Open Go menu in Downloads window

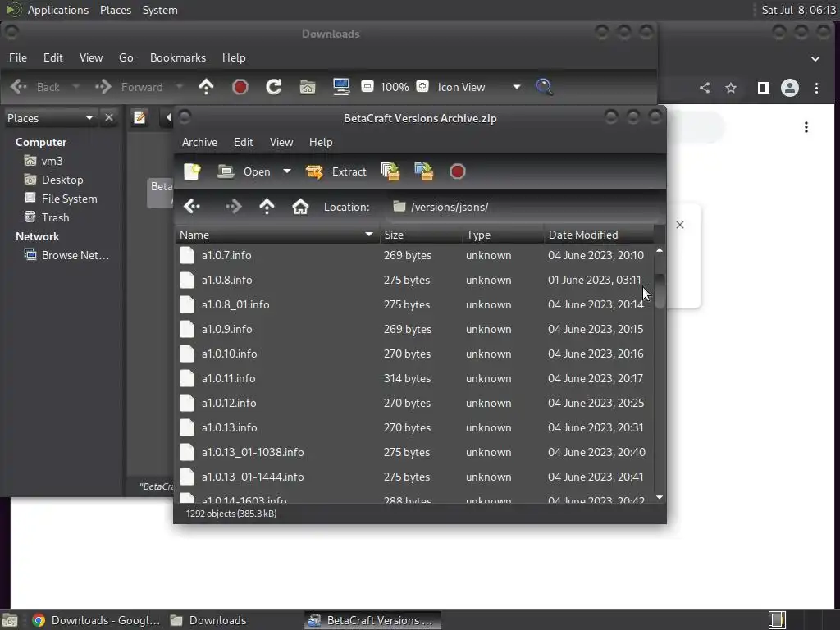[x=126, y=58]
